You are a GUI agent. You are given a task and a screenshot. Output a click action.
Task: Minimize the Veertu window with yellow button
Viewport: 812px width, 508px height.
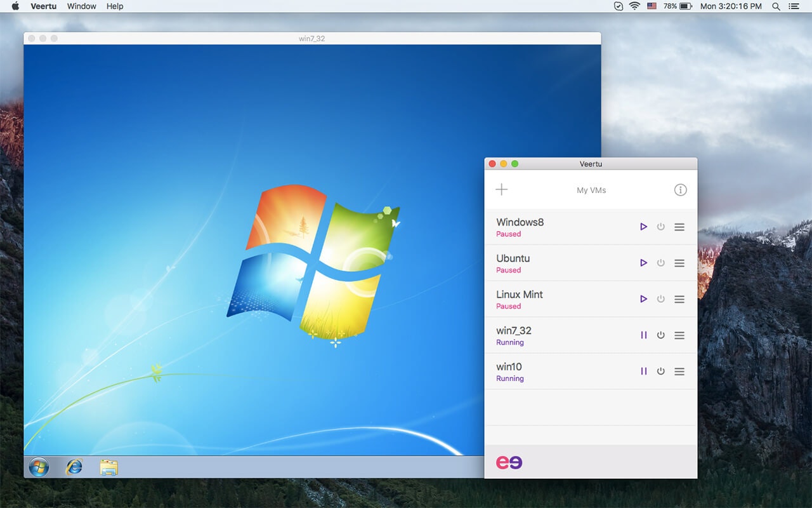pos(504,164)
